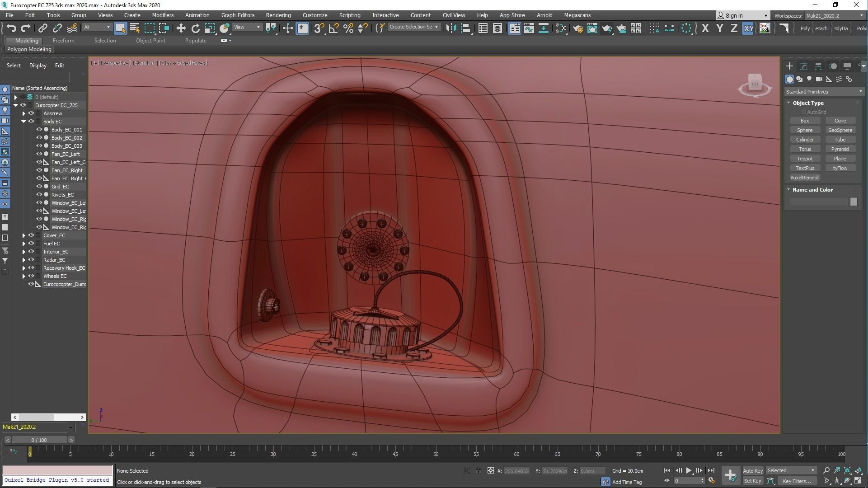Click the Teapot primitive button

click(804, 159)
